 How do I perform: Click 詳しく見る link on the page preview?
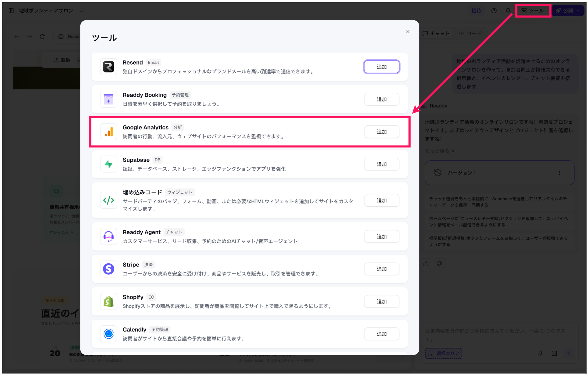tap(61, 232)
